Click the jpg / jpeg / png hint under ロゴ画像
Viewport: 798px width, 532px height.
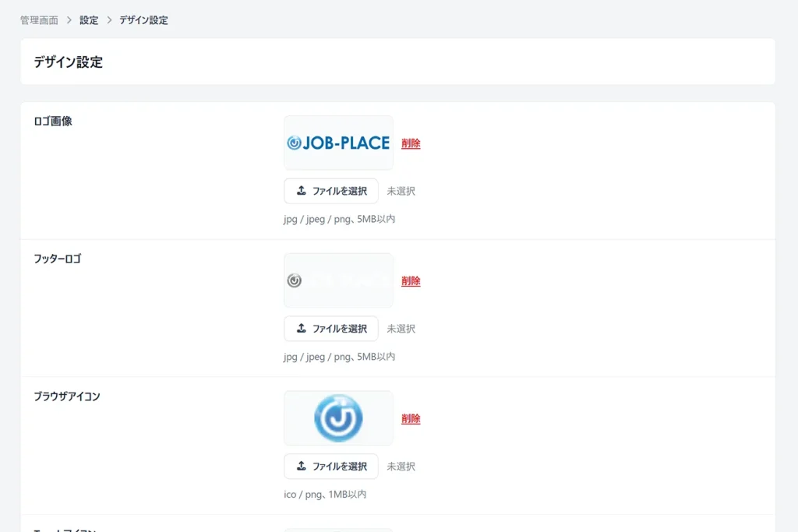coord(340,219)
